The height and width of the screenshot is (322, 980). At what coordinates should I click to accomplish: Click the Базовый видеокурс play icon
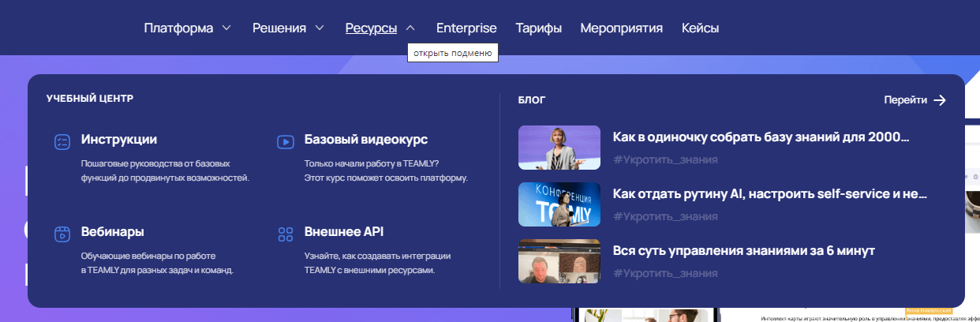[286, 142]
